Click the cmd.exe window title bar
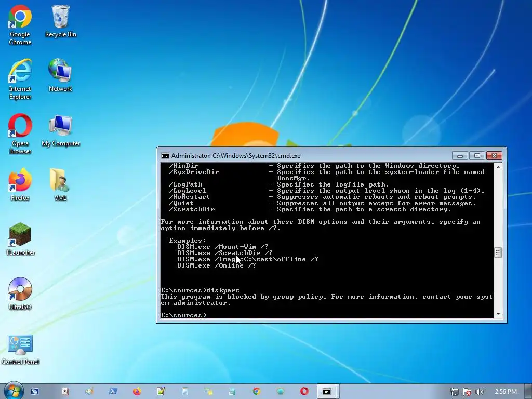 (305, 156)
